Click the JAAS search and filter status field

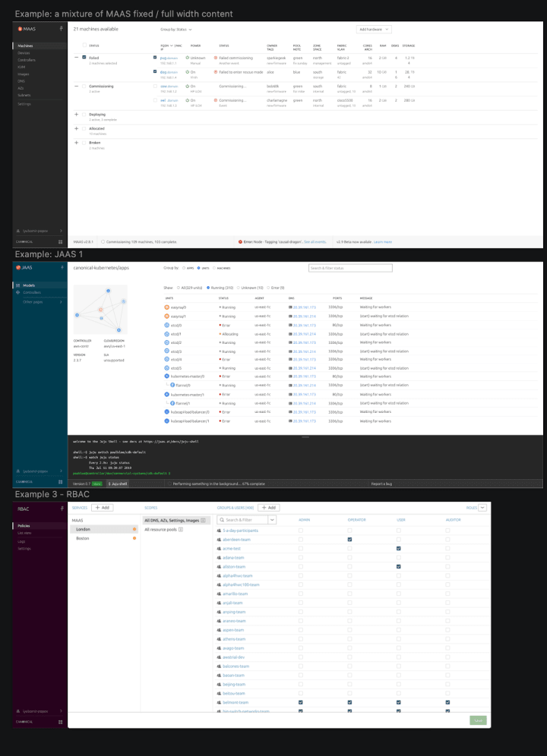350,268
